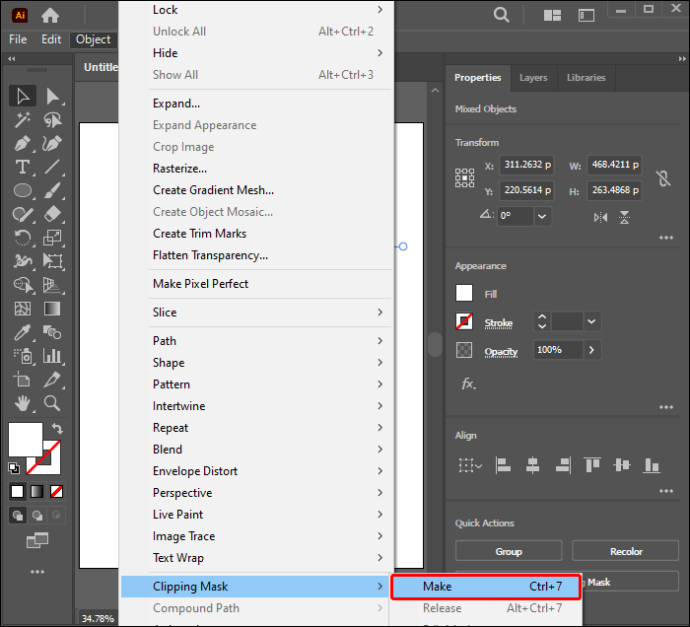This screenshot has height=627, width=690.
Task: Open rotation angle dropdown
Action: click(542, 216)
